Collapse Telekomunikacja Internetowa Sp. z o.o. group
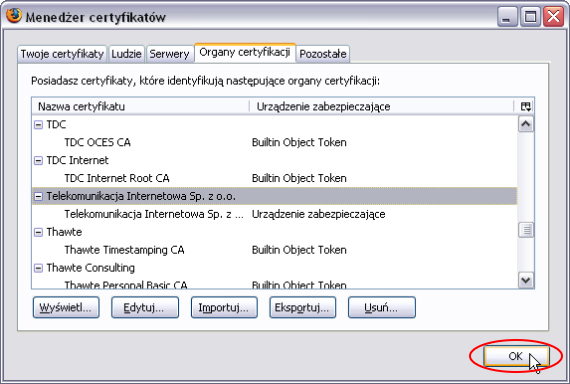Screen dimensions: 570x384 click(x=38, y=196)
